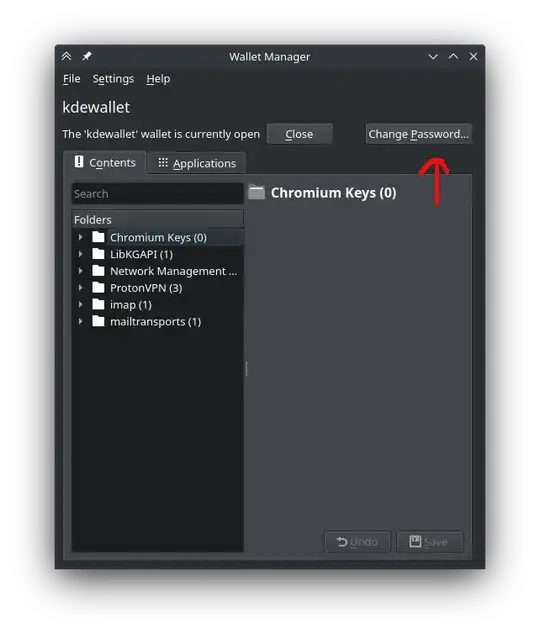This screenshot has width=540, height=634.
Task: Expand the imap folder arrow
Action: (80, 305)
